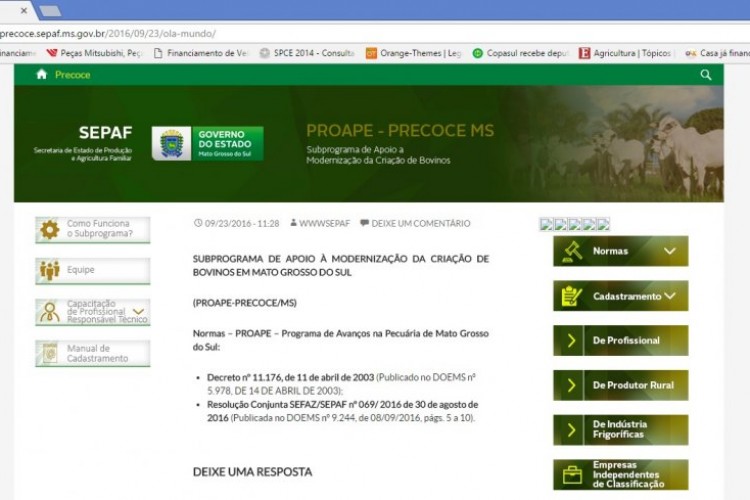Image resolution: width=750 pixels, height=500 pixels.
Task: Click the Governo do Estado logo
Action: [208, 143]
